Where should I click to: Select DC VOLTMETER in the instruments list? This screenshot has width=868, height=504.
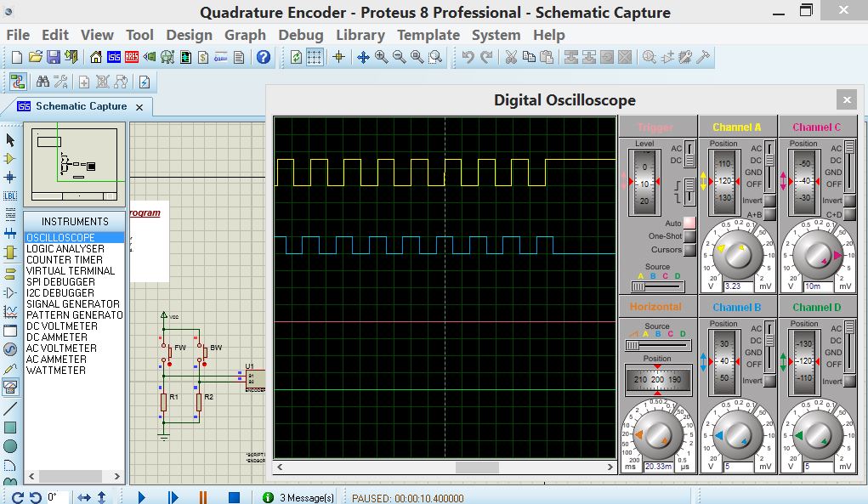(x=74, y=326)
